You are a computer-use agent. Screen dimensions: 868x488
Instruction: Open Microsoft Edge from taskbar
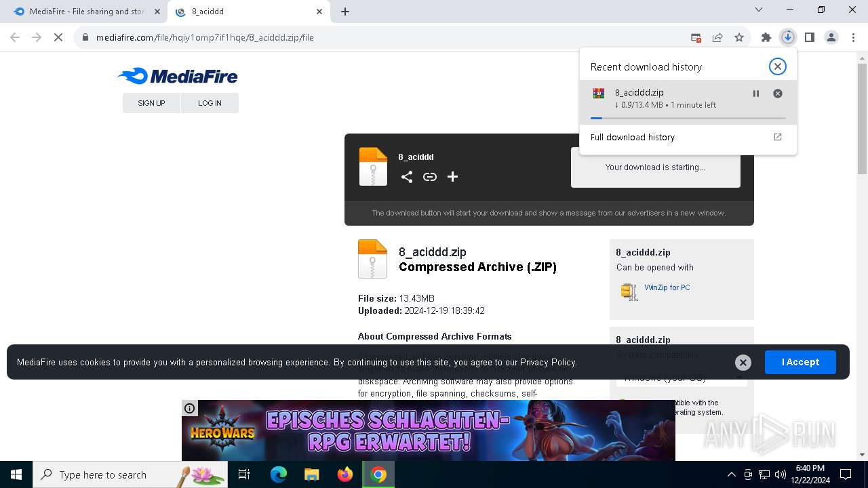(279, 474)
